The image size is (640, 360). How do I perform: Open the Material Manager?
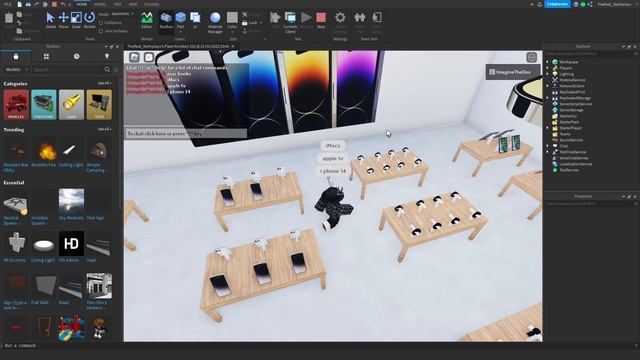[x=215, y=22]
